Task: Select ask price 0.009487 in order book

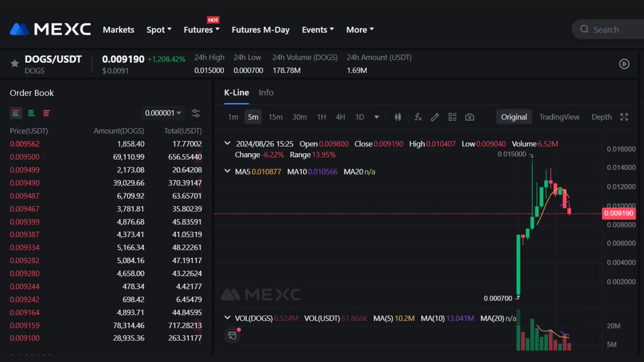Action: point(25,196)
